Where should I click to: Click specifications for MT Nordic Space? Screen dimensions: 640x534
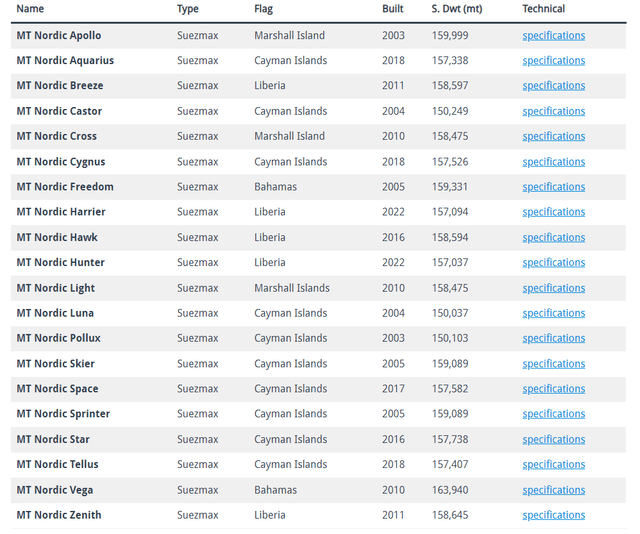[553, 389]
